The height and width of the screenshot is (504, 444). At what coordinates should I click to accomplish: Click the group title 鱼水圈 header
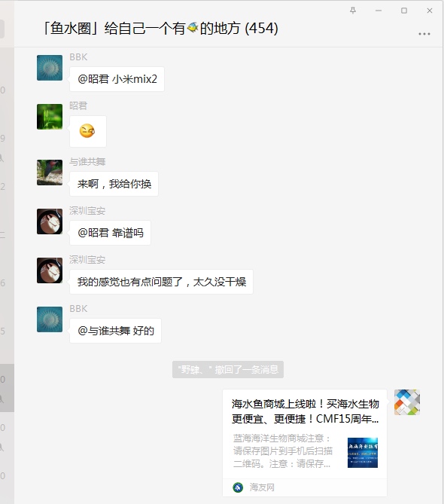[160, 29]
